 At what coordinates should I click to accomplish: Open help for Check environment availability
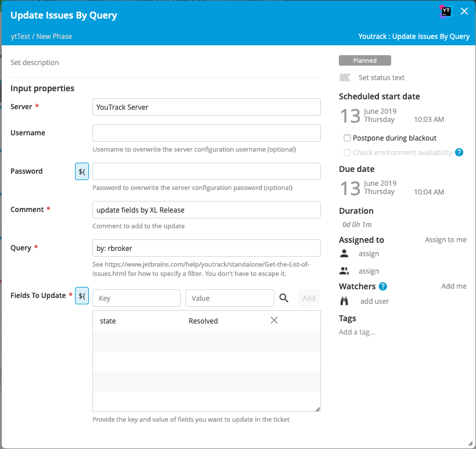tap(459, 152)
